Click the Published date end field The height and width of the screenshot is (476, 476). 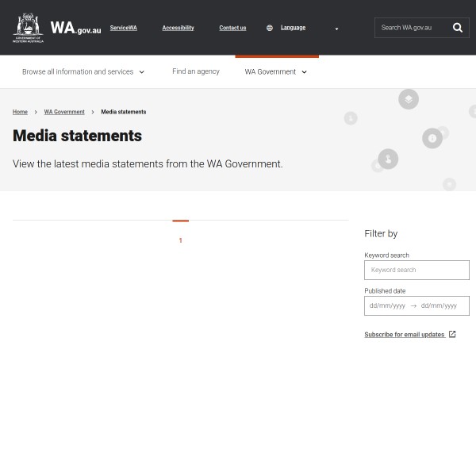(x=440, y=305)
